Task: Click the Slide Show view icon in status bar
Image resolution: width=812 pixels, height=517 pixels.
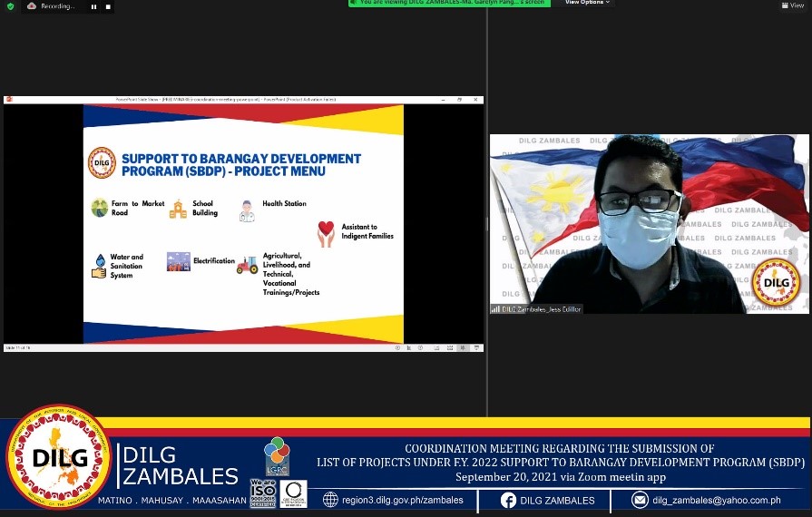Action: [x=476, y=347]
